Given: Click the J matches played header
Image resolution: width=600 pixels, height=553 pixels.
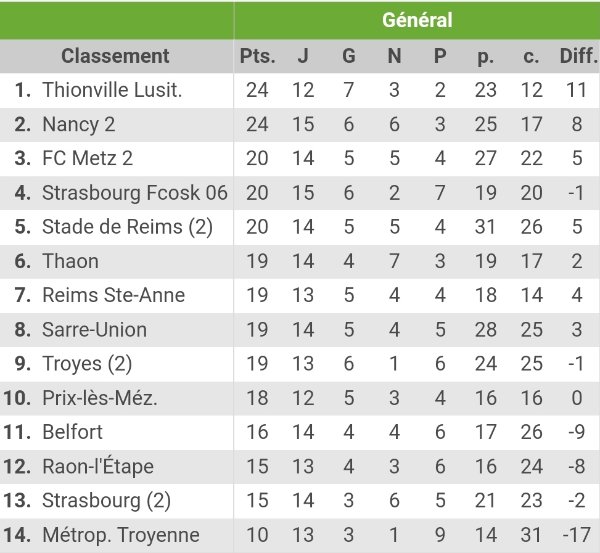Looking at the screenshot, I should [x=303, y=56].
